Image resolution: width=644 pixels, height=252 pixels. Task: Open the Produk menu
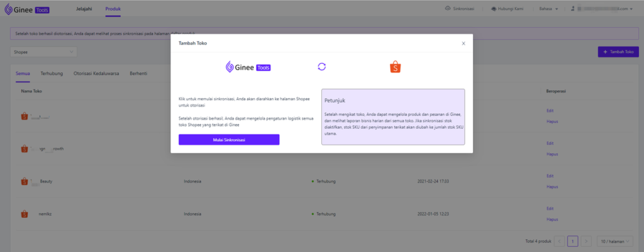click(x=113, y=9)
